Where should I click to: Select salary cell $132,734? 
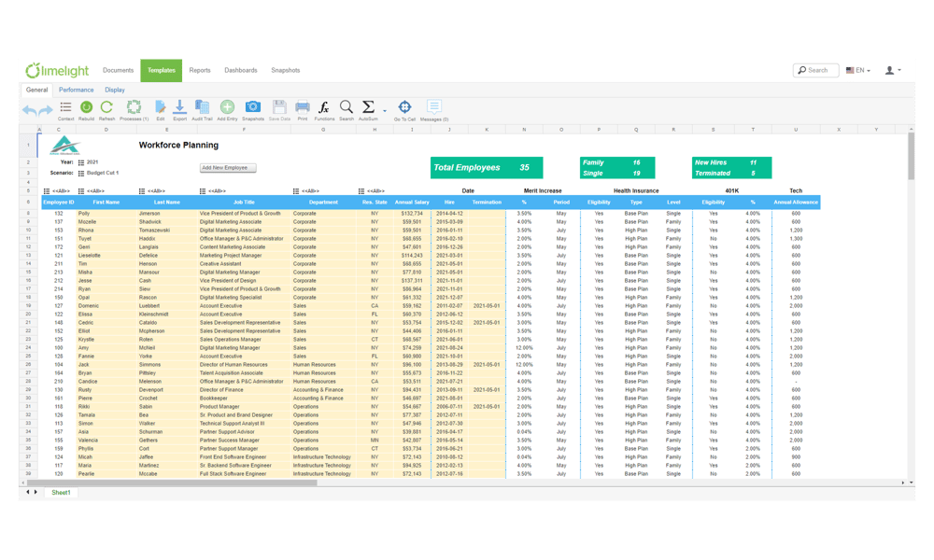pos(412,213)
